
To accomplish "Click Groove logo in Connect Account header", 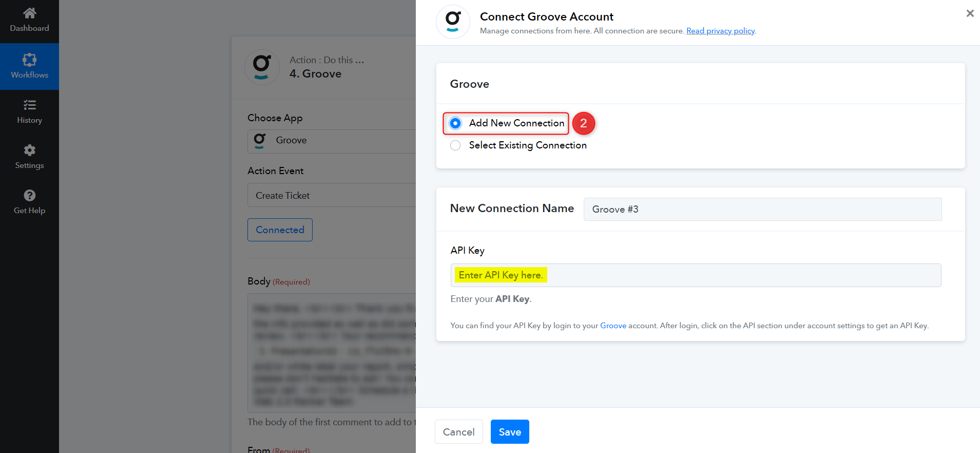I will coord(453,22).
